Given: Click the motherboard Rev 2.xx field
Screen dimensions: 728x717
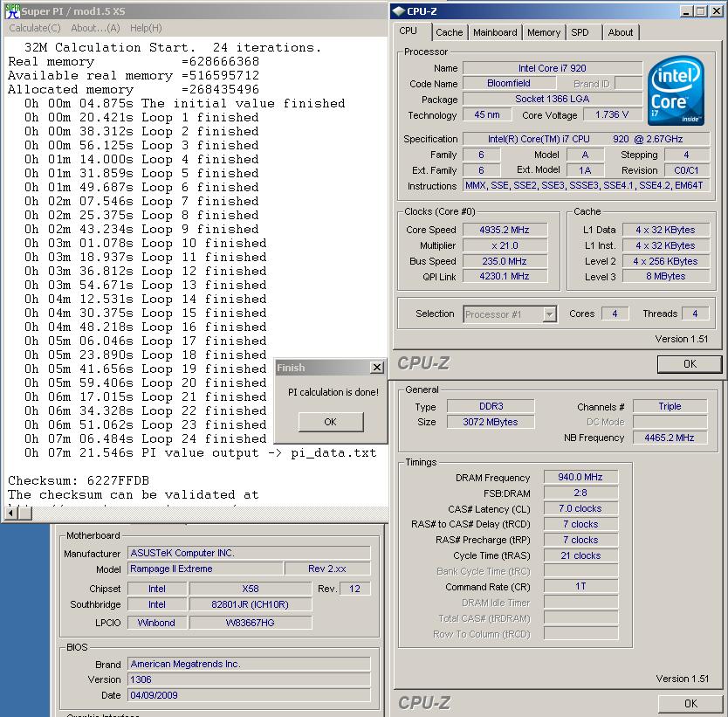Looking at the screenshot, I should pyautogui.click(x=327, y=569).
